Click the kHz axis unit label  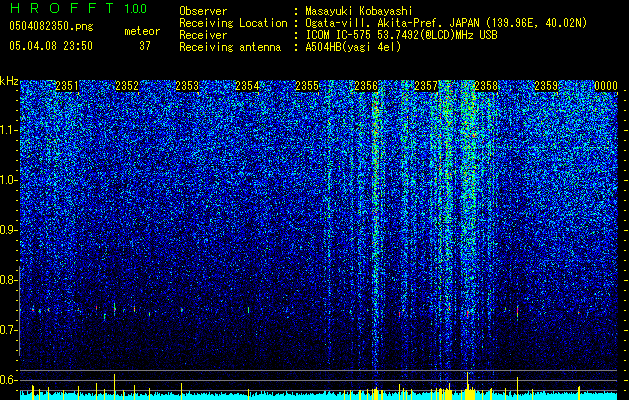coord(9,81)
